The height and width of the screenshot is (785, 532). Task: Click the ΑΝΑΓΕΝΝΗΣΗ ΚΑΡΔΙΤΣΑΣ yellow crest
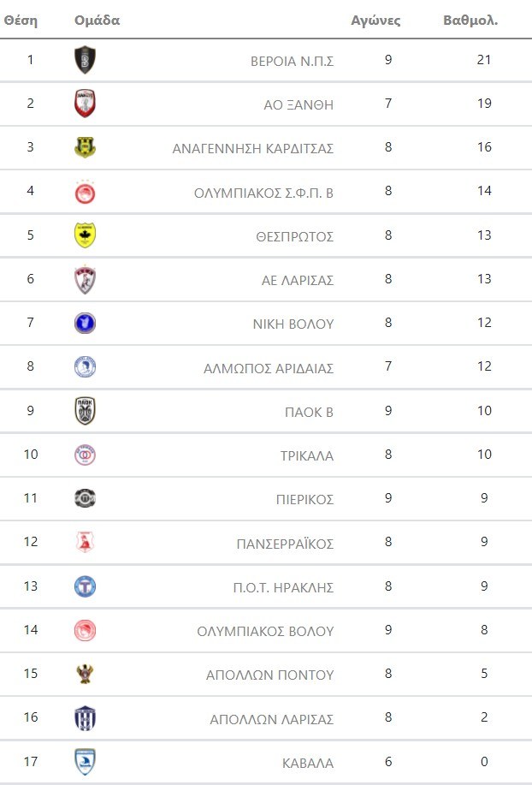85,147
